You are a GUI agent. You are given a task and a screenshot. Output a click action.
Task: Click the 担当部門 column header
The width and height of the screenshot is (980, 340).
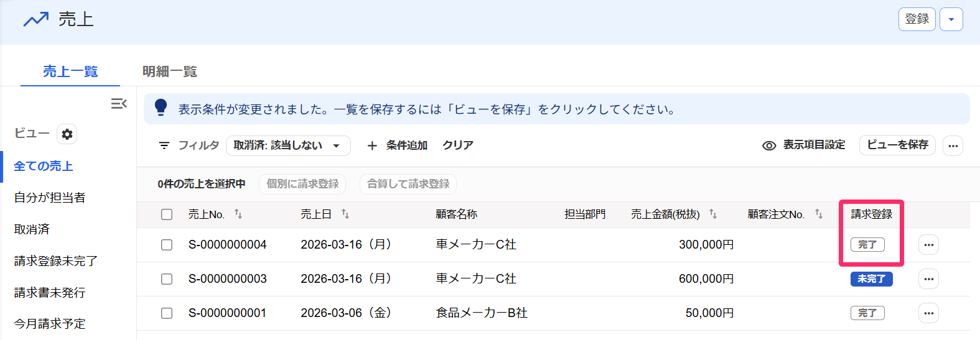pyautogui.click(x=585, y=214)
